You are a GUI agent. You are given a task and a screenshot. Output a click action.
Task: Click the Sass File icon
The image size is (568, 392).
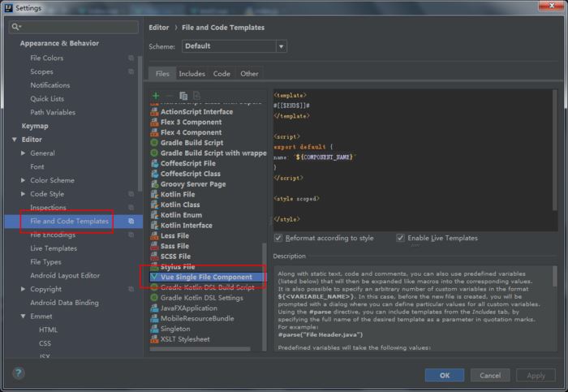pos(155,246)
